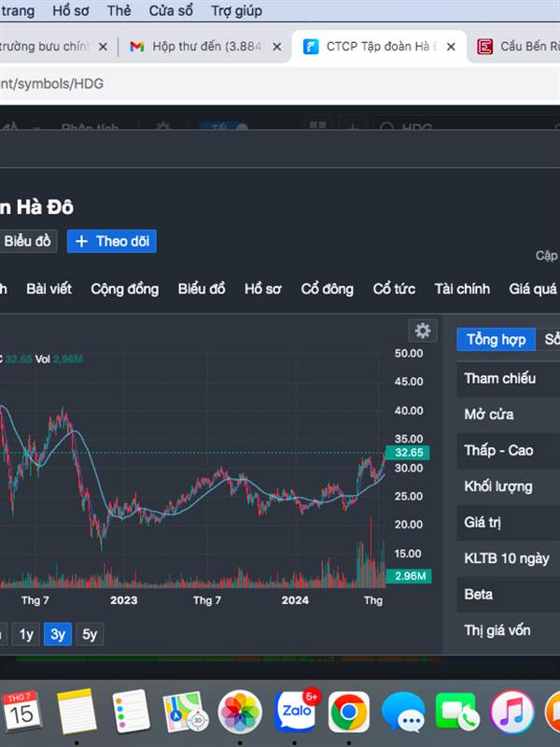This screenshot has width=560, height=747.
Task: Close the bưu chính browser tab
Action: (x=103, y=47)
